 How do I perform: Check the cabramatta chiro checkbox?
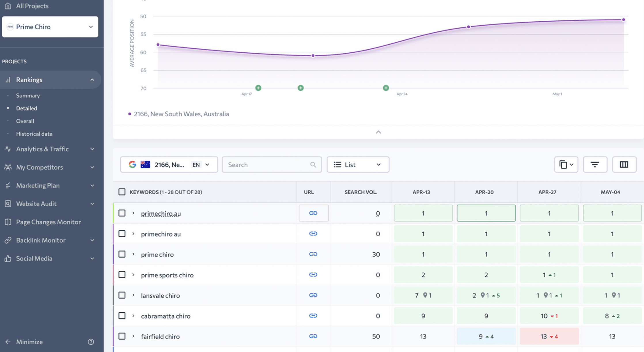pyautogui.click(x=122, y=316)
